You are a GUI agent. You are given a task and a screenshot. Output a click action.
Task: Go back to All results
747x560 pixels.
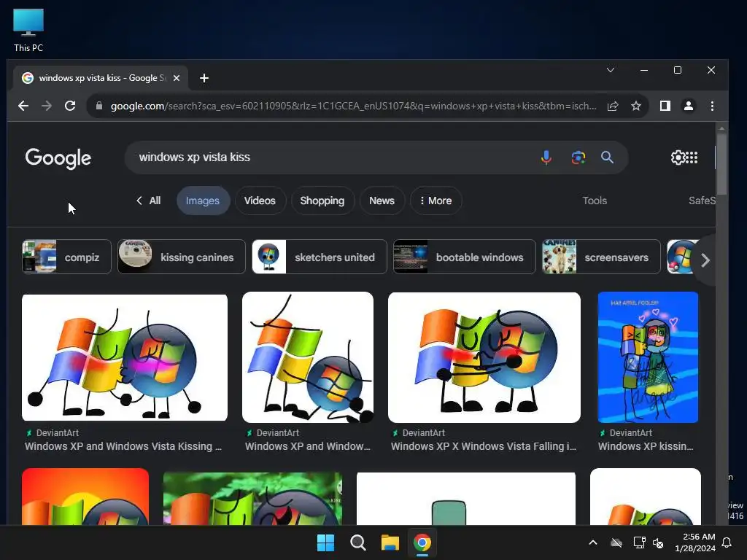point(148,201)
